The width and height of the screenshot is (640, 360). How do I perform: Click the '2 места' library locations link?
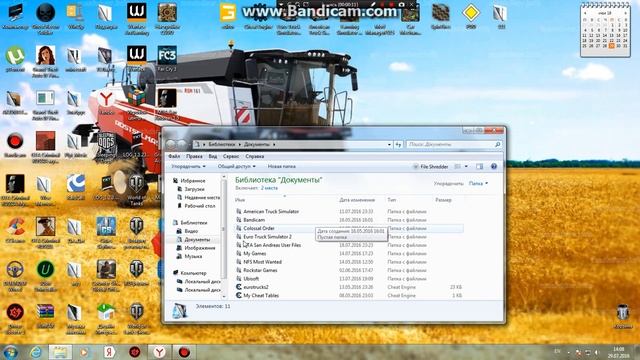point(269,188)
